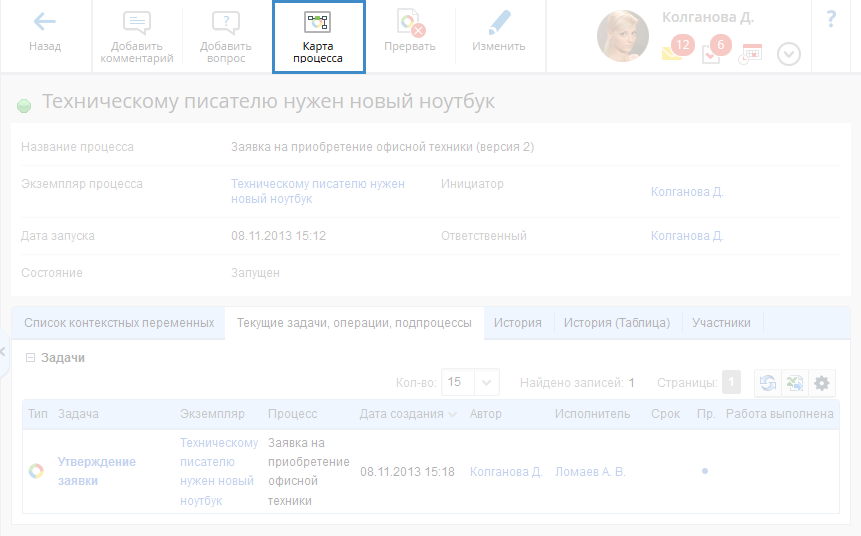Open the Кол-во records count dropdown
861x536 pixels.
click(x=487, y=383)
